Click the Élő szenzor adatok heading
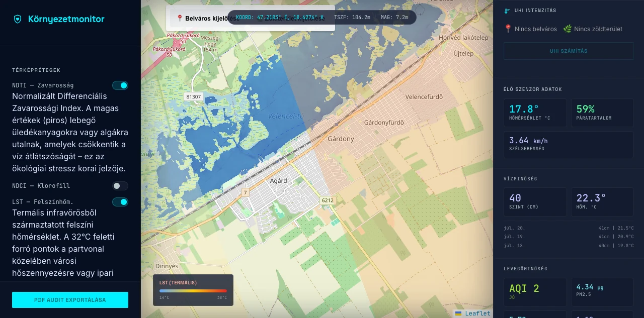644x318 pixels. (533, 89)
